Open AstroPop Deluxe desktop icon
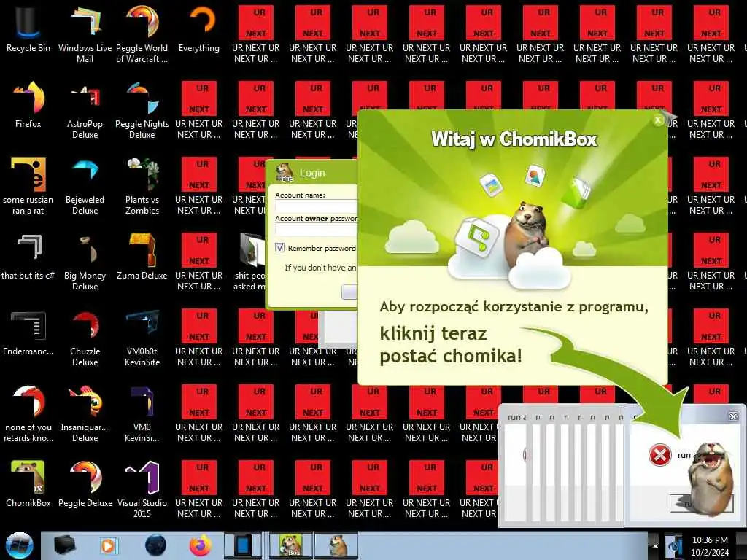The height and width of the screenshot is (560, 747). 85,109
